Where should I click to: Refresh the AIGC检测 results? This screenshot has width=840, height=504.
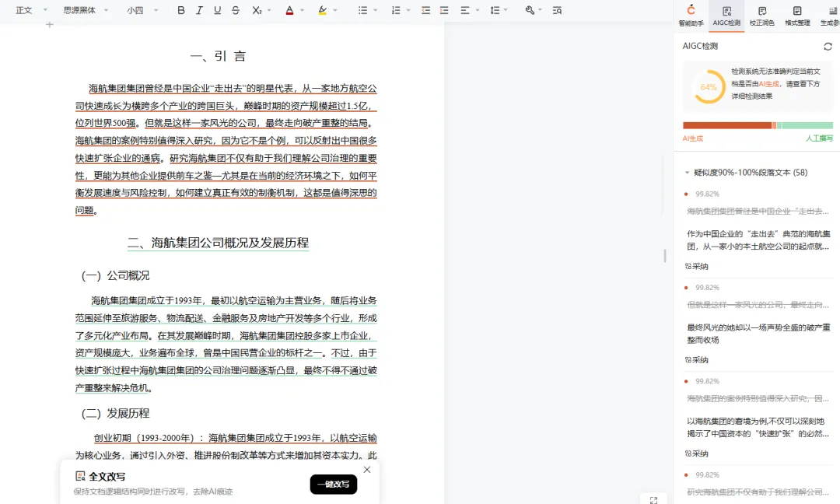click(828, 47)
